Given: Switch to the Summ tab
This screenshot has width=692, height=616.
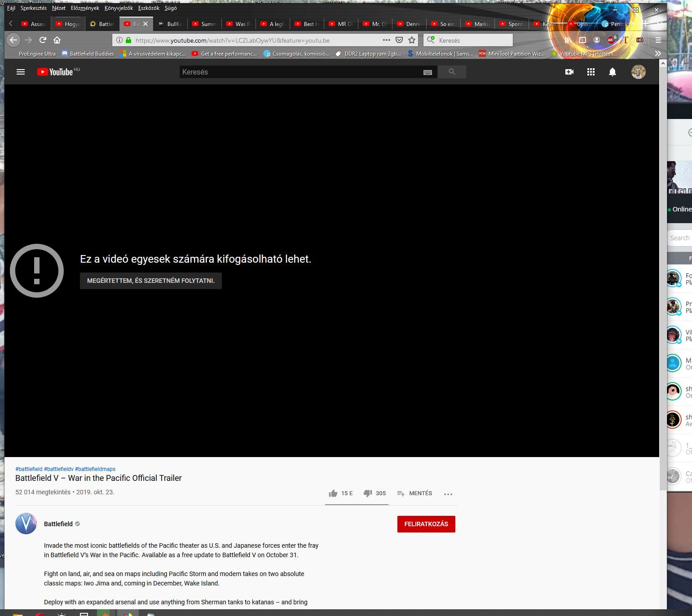Looking at the screenshot, I should click(204, 24).
